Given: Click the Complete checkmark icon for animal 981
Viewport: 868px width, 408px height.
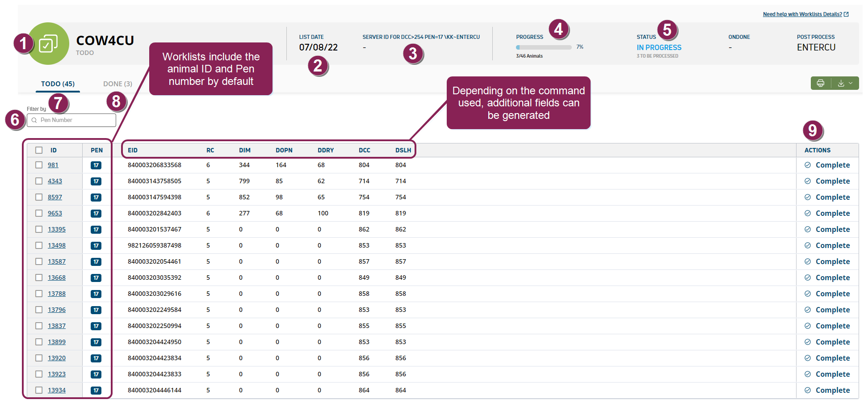Looking at the screenshot, I should pos(807,165).
